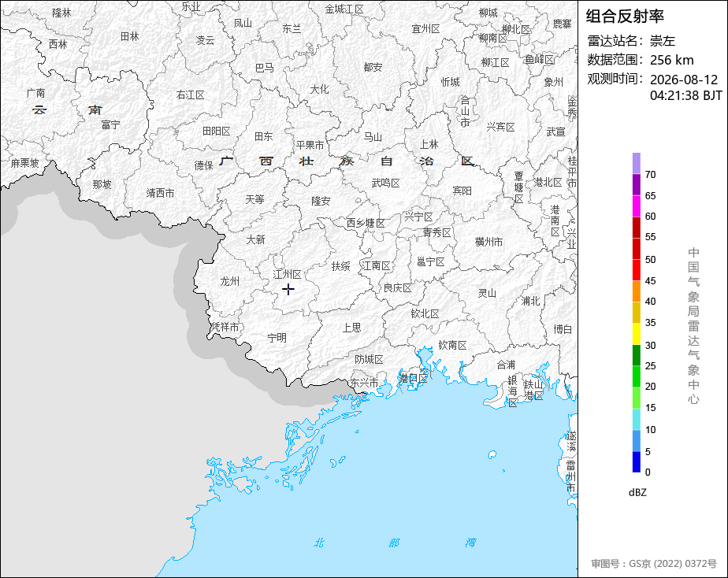The height and width of the screenshot is (578, 728).
Task: Click the radar station cross marker in 江州区
Action: tap(288, 290)
